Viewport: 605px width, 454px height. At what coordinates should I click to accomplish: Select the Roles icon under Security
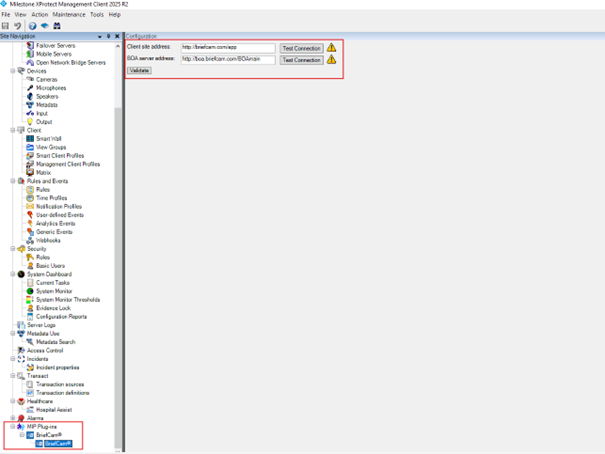tap(30, 257)
